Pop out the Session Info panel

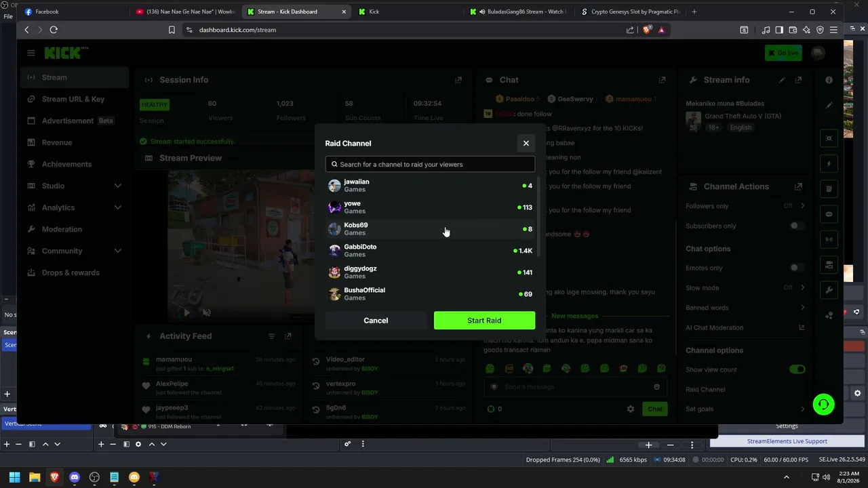tap(458, 80)
